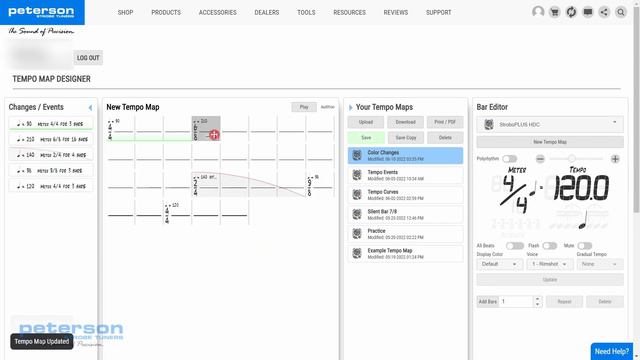Viewport: 640px width, 360px height.
Task: Open the PRODUCTS menu
Action: (x=166, y=13)
